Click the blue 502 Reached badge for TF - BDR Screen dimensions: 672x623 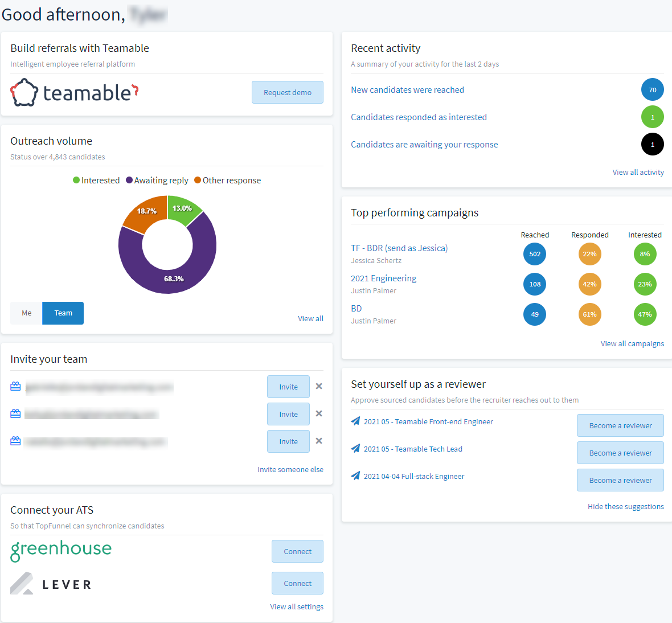(535, 254)
